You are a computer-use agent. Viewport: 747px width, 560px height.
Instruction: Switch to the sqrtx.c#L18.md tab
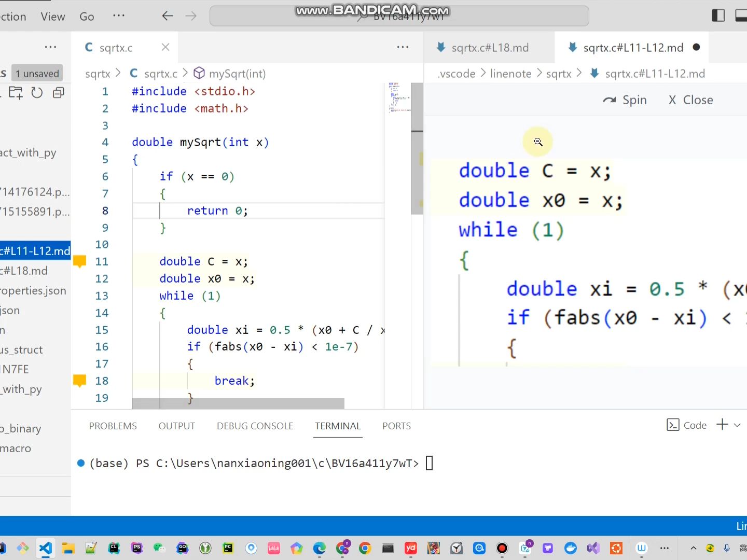[490, 47]
